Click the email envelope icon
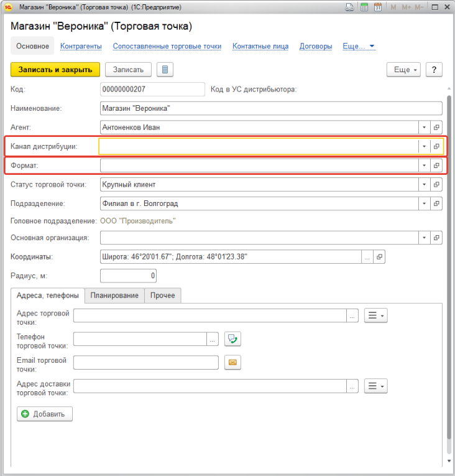455x476 pixels. pos(232,362)
